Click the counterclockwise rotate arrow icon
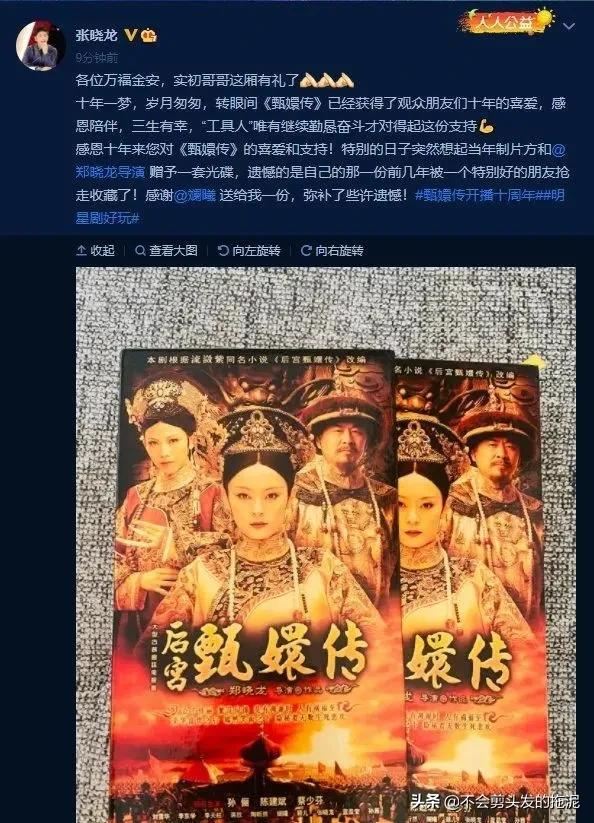The width and height of the screenshot is (594, 823). [223, 250]
